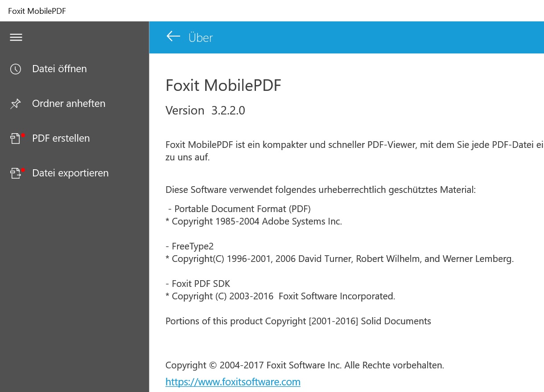
Task: Click the Version 3.2.2.0 text
Action: coord(205,110)
